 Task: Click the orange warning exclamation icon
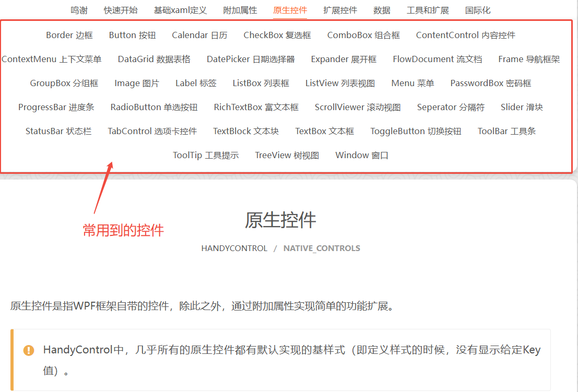tap(29, 350)
